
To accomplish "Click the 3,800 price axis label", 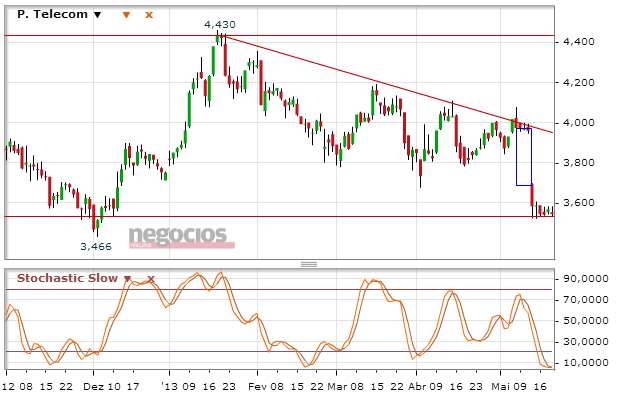I will click(579, 163).
